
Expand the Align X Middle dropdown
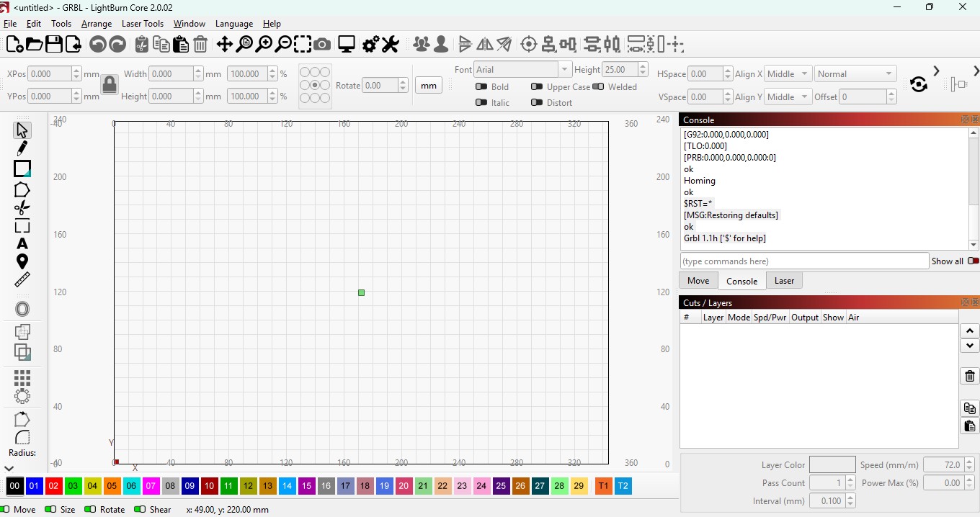point(787,74)
